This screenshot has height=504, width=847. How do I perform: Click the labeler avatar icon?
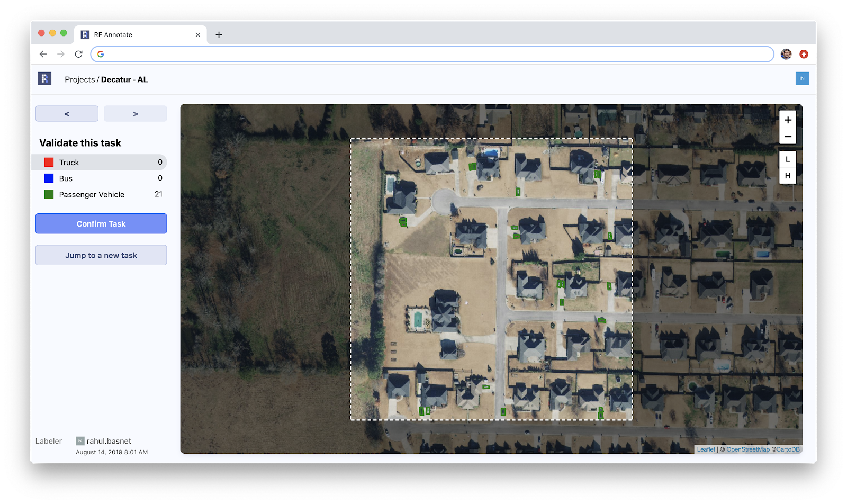pos(80,441)
